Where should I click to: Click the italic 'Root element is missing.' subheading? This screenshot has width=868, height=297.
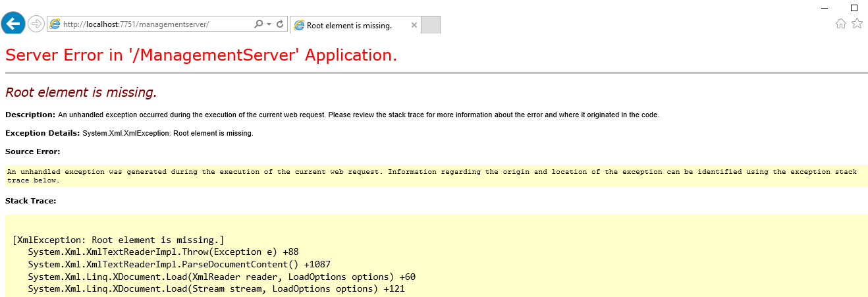(x=81, y=93)
